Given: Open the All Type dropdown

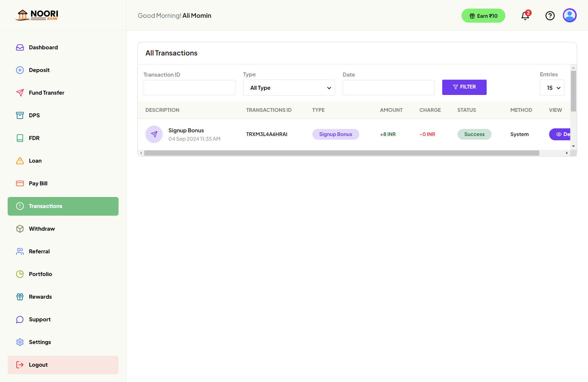Looking at the screenshot, I should 289,88.
